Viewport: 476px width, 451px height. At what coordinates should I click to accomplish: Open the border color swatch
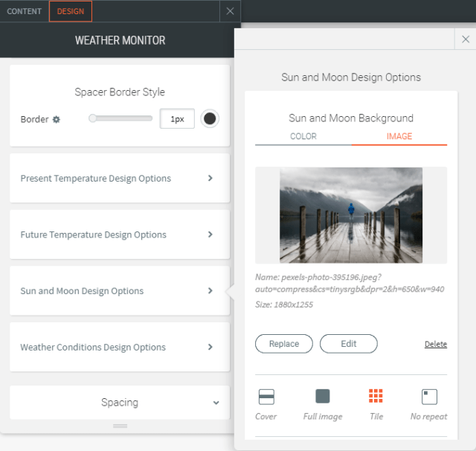tap(210, 119)
